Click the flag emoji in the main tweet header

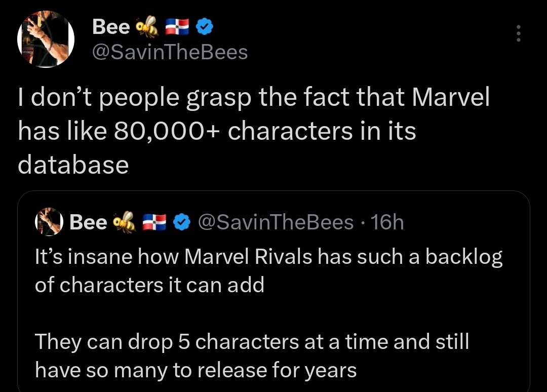(176, 27)
